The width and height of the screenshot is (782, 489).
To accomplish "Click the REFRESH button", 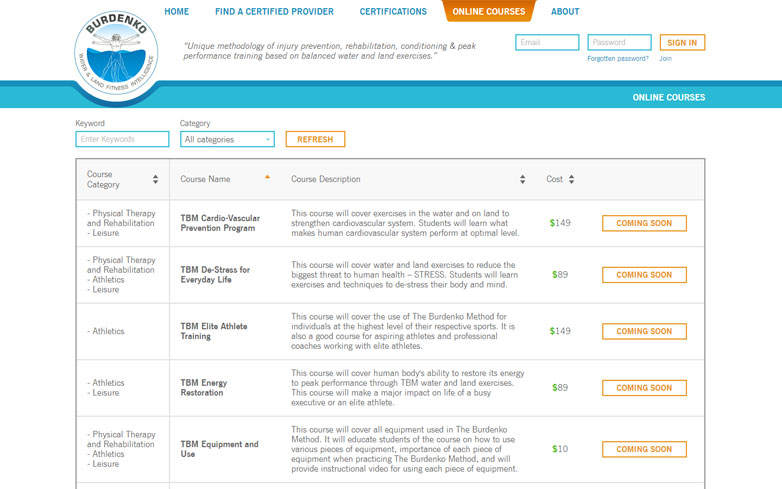I will tap(315, 139).
